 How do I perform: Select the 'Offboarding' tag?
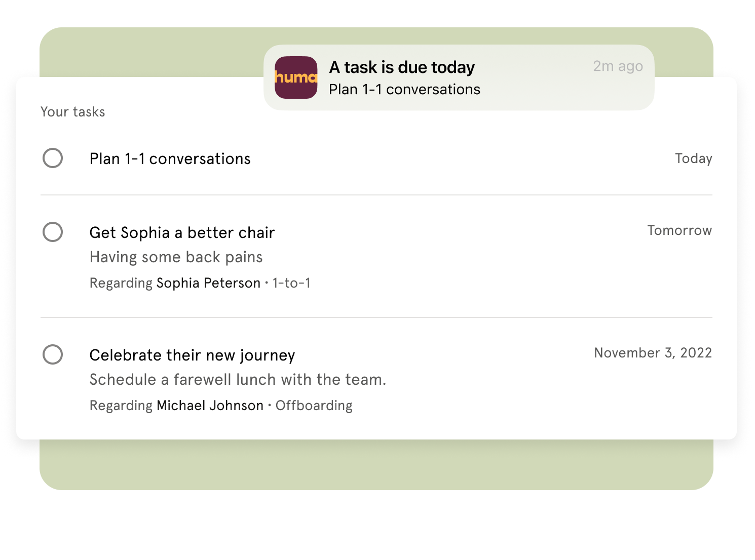(x=314, y=405)
